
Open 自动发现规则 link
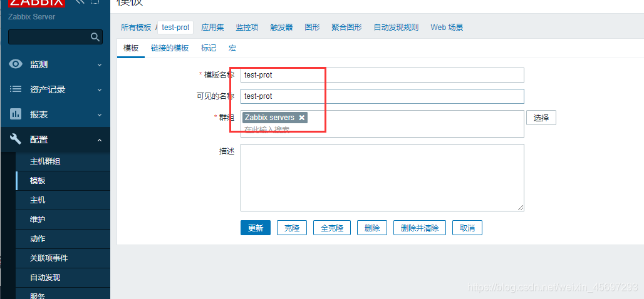[397, 28]
